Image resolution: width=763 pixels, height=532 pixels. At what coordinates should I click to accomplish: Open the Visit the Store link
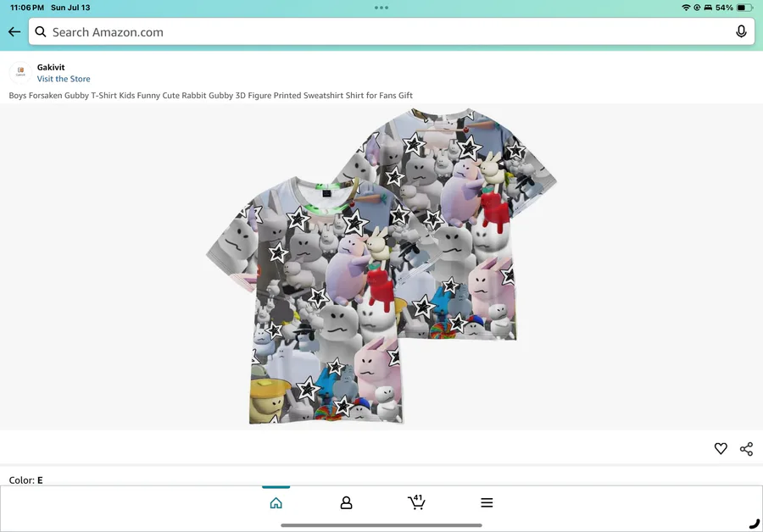tap(64, 79)
